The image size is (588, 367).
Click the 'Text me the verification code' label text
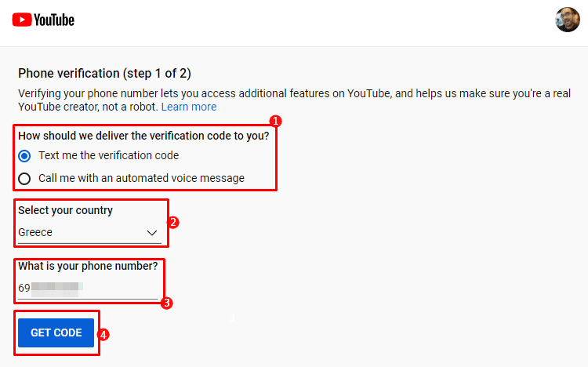(x=109, y=155)
